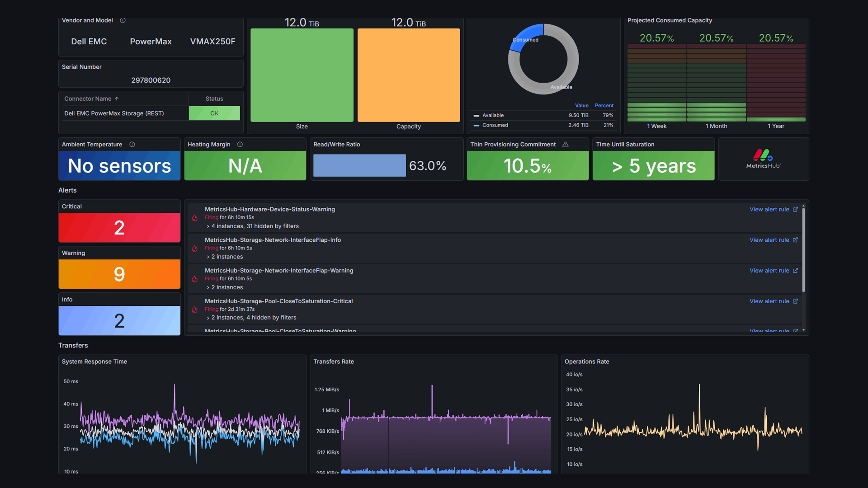Click info icon beside Vendor and Model
The height and width of the screenshot is (488, 868).
(123, 20)
